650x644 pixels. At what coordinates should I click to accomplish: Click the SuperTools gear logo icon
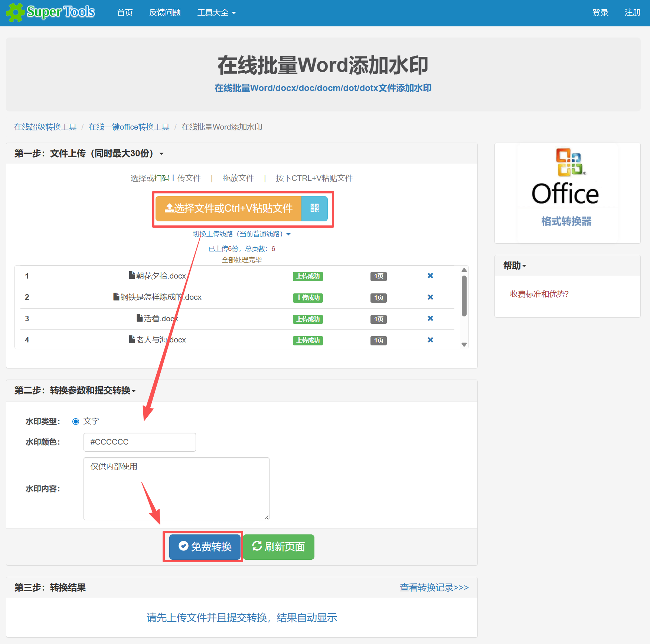pos(15,12)
